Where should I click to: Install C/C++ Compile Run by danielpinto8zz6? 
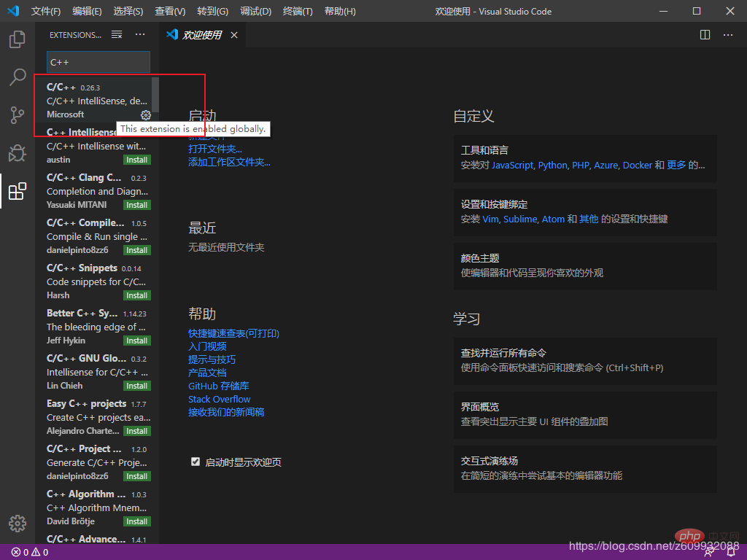pyautogui.click(x=136, y=250)
